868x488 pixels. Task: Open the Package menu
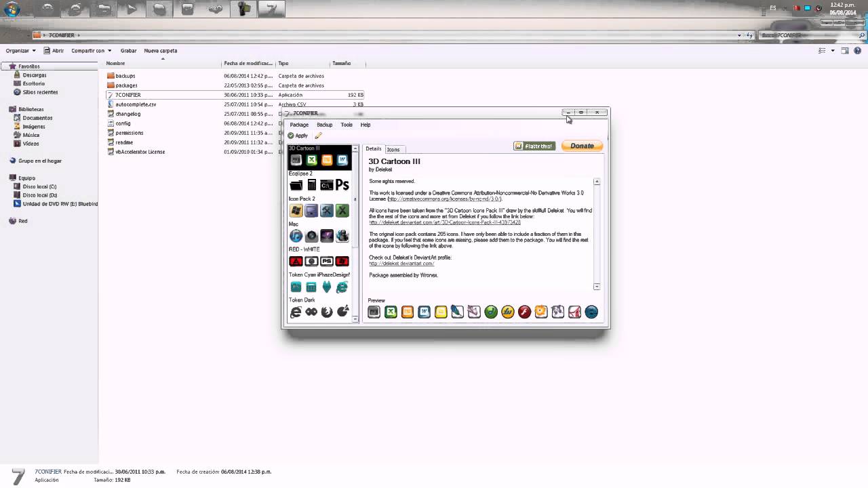299,125
